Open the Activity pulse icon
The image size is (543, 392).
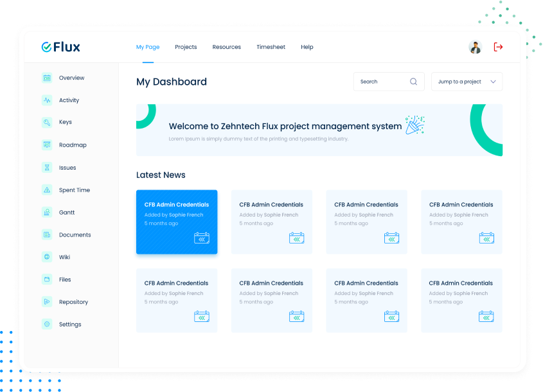point(47,100)
